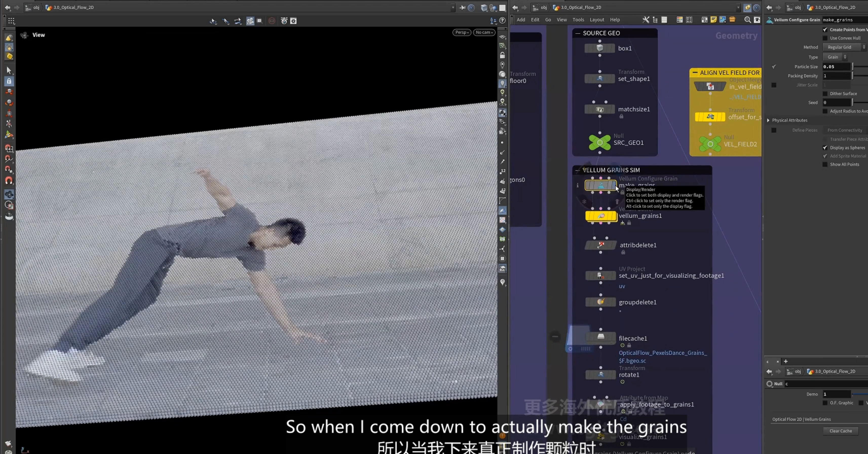Select the filecache1 node icon
Screen dimensions: 868x454
pyautogui.click(x=601, y=337)
